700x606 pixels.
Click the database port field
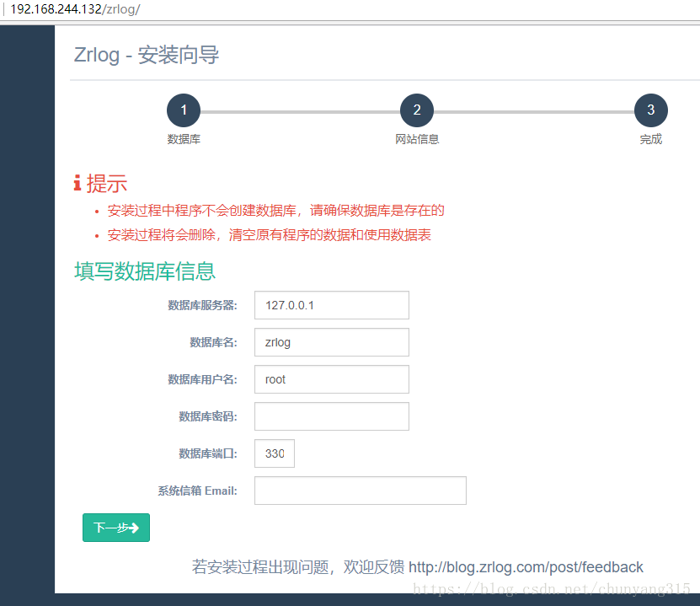275,453
